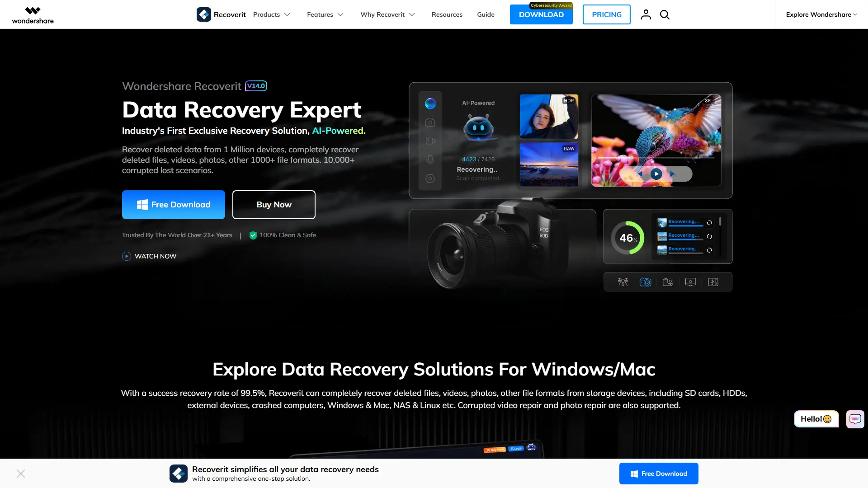Select the highlighted camera device icon

point(646,282)
